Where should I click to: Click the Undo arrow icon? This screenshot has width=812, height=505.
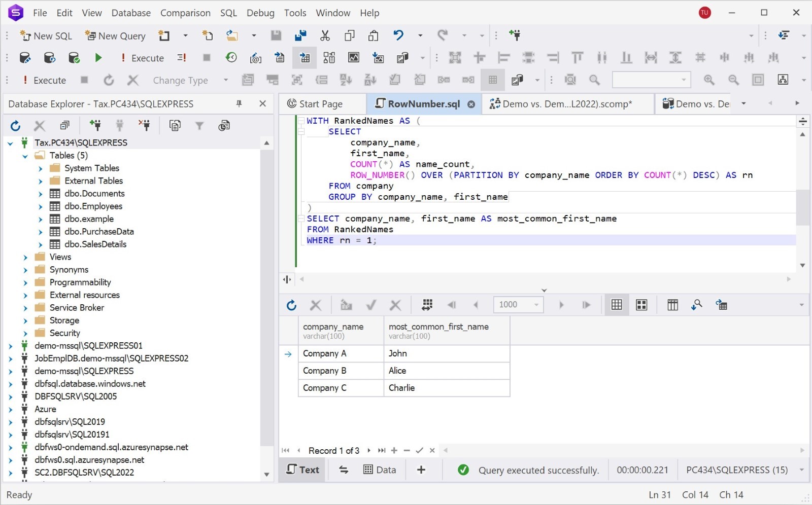pos(398,35)
